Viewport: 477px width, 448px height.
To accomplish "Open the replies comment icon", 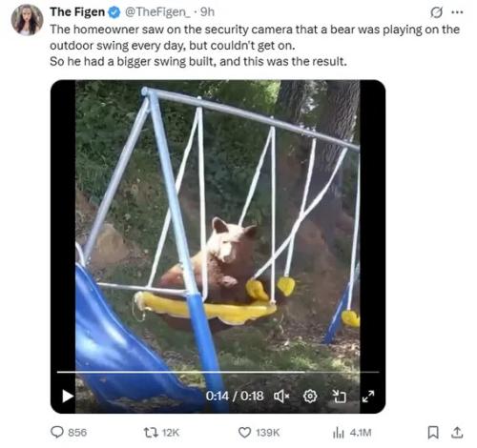I will [57, 432].
